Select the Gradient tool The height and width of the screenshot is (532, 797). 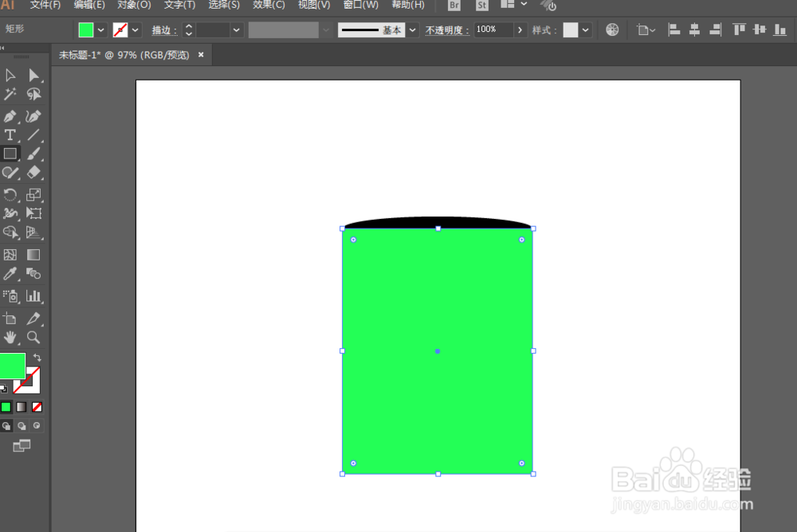(33, 254)
